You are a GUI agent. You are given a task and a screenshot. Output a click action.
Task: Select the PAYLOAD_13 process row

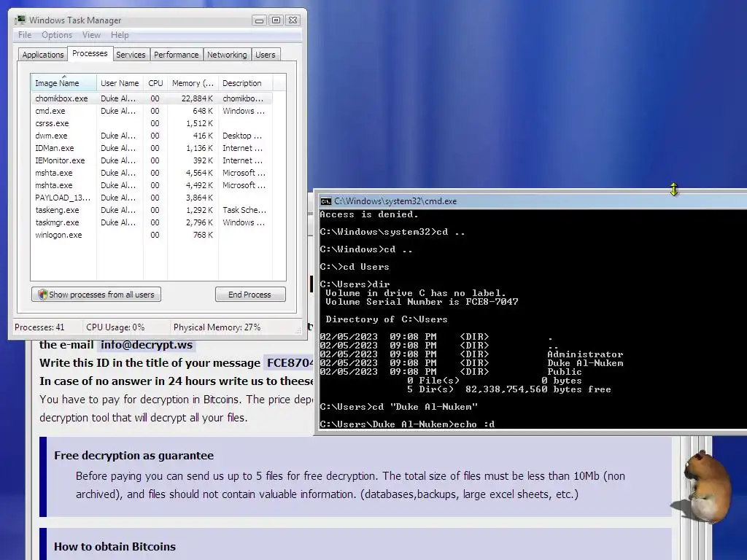[152, 198]
